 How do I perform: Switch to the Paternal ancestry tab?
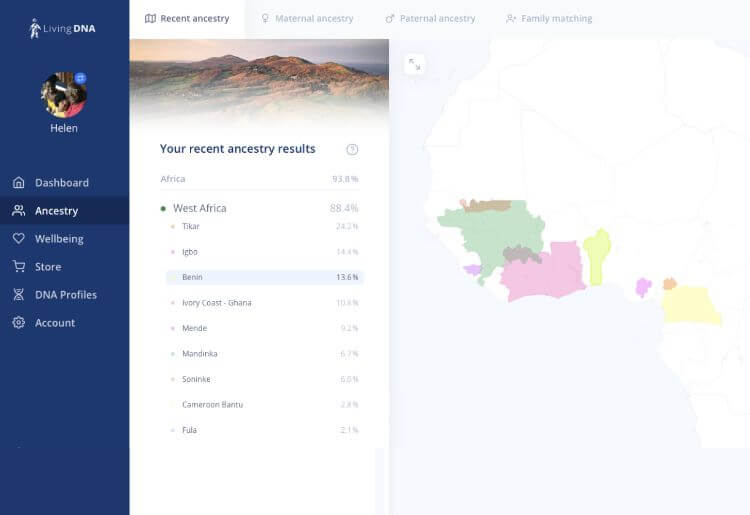pyautogui.click(x=430, y=18)
